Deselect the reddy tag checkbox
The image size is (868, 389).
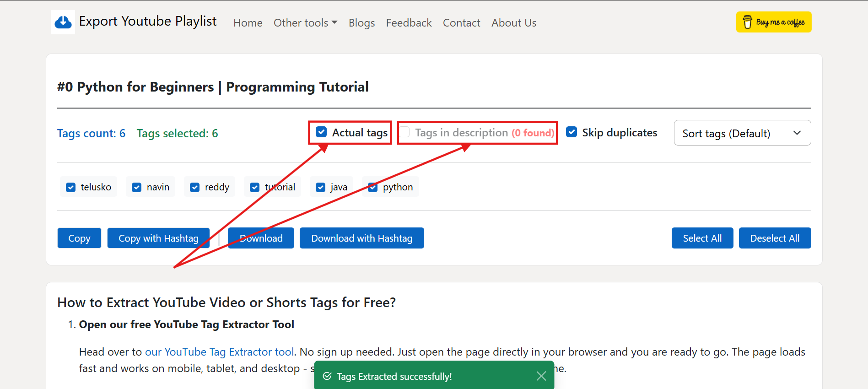click(x=195, y=187)
